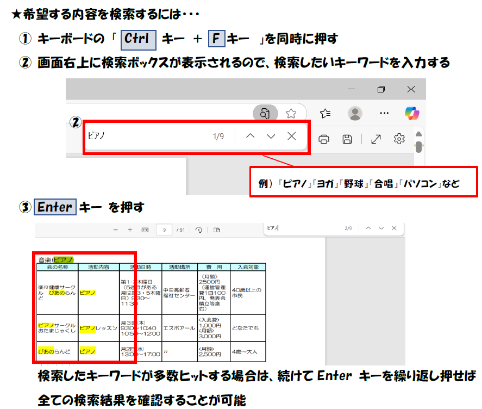Restore down the browser window in upper screenshot
This screenshot has width=482, height=409.
pos(381,89)
